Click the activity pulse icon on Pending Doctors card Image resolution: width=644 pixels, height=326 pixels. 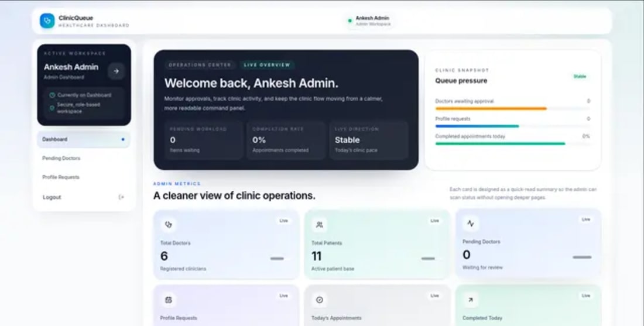pos(471,224)
